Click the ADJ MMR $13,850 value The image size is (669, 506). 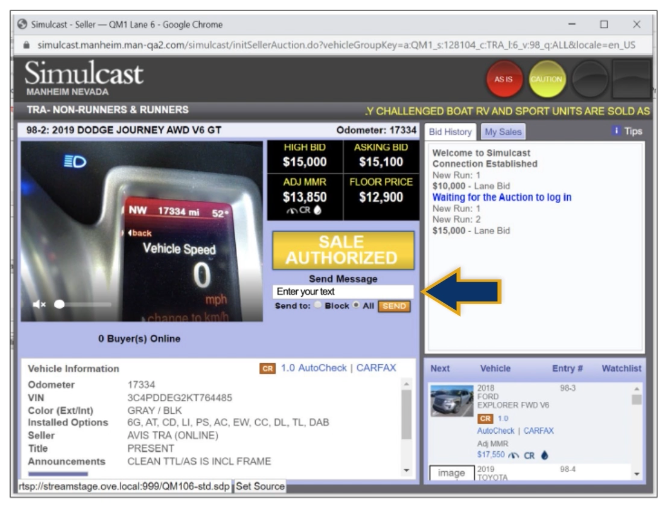pos(305,197)
